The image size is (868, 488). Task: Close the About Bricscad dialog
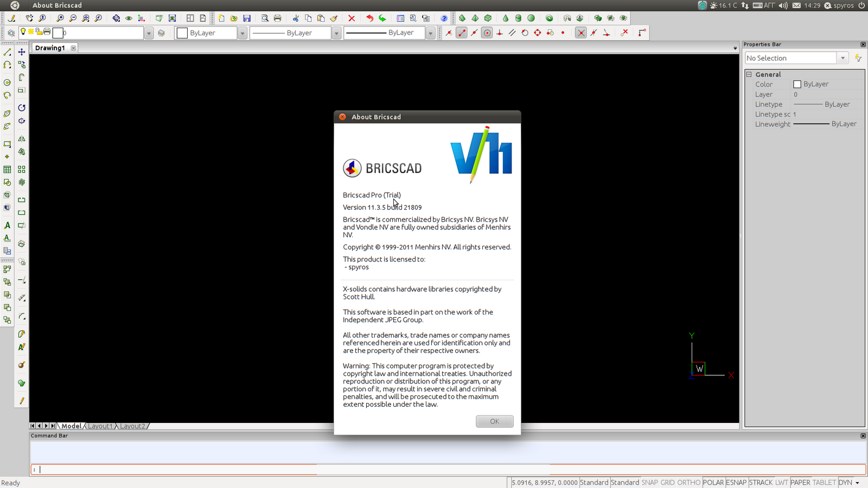click(342, 117)
